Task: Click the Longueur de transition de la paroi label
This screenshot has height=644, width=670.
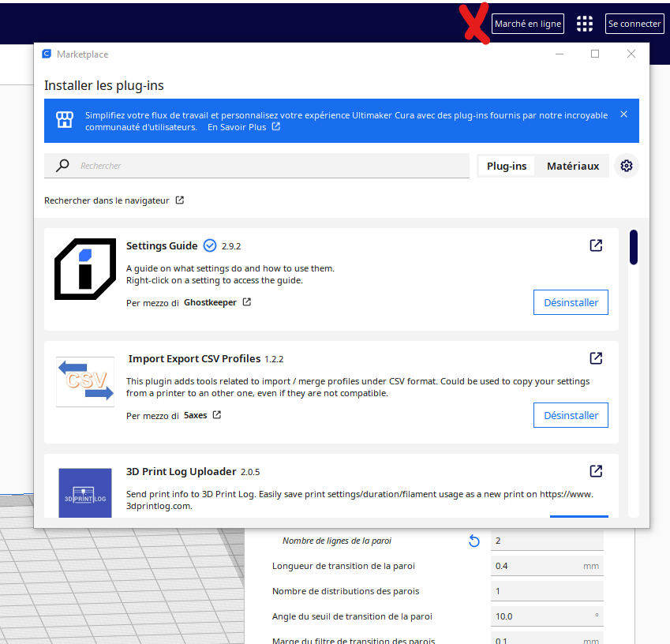Action: click(x=343, y=566)
